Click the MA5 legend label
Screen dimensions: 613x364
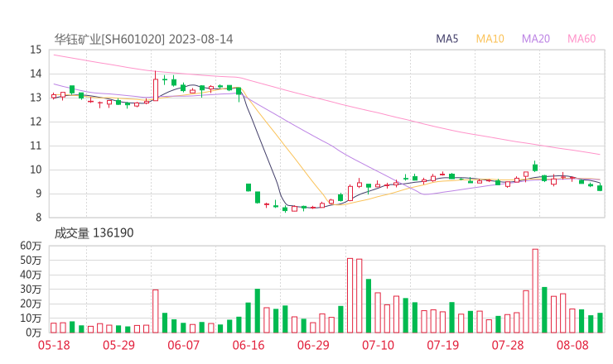[446, 39]
